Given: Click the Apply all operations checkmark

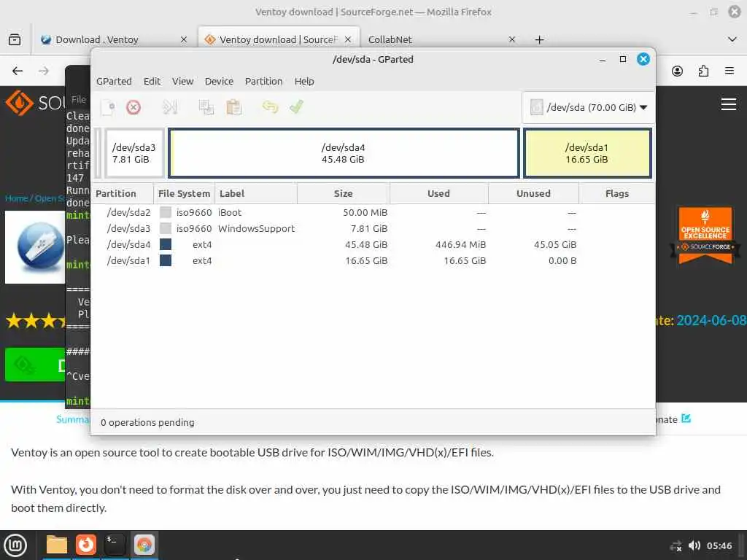Looking at the screenshot, I should click(296, 106).
